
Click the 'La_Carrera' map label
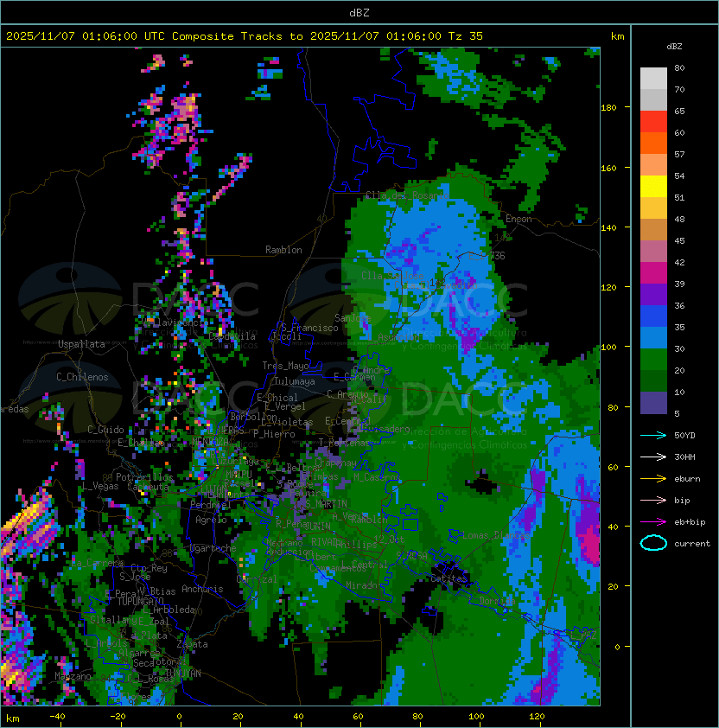click(x=98, y=563)
